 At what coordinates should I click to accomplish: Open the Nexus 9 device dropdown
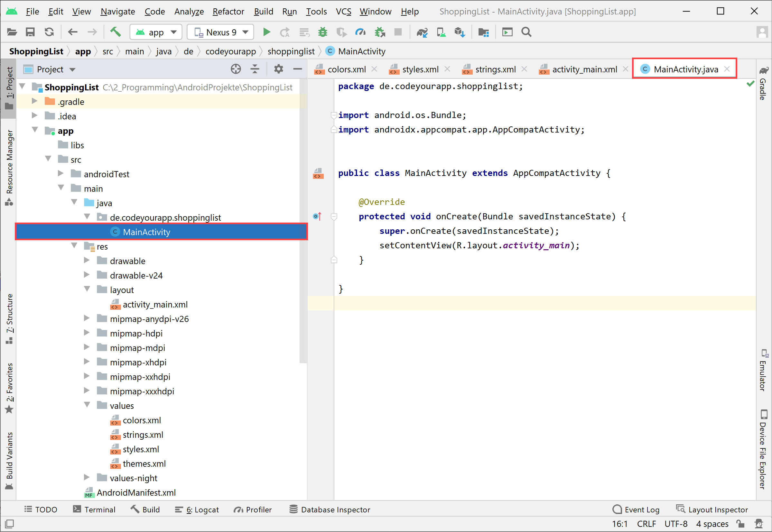tap(220, 32)
